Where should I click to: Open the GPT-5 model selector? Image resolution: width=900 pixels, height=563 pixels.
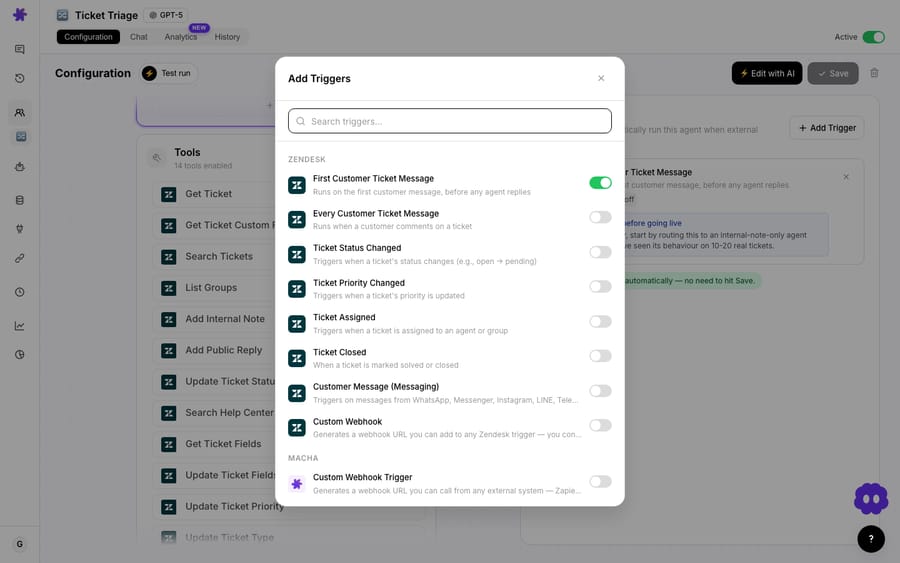pyautogui.click(x=166, y=15)
